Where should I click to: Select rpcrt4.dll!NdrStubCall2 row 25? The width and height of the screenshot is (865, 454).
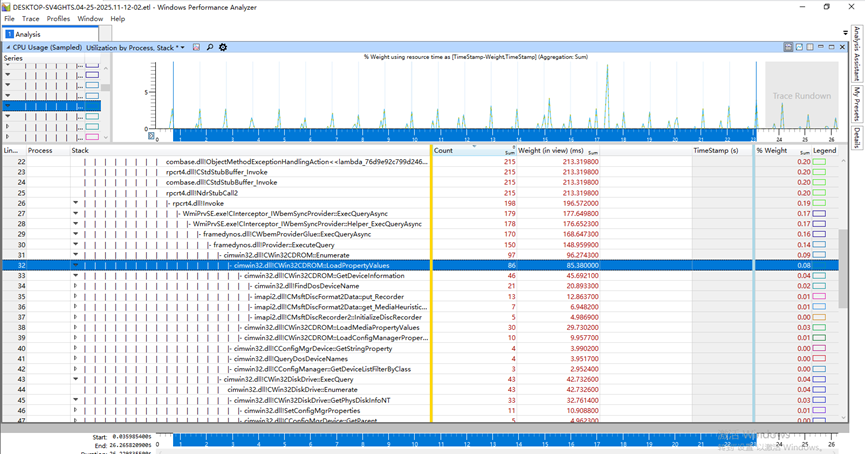coord(420,193)
